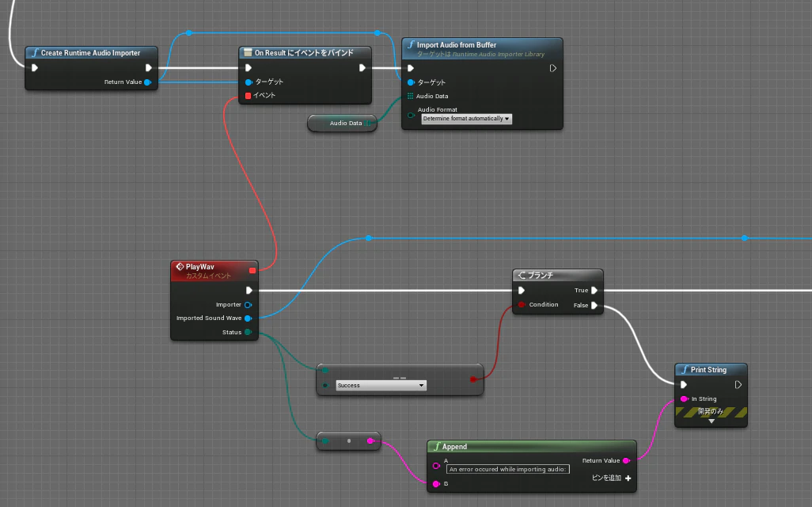Click exec output pin of Print String
Screen dimensions: 812x507
click(x=738, y=385)
